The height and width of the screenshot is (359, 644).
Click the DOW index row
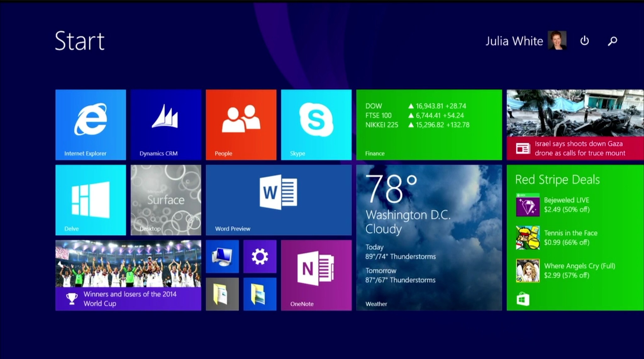tap(416, 106)
